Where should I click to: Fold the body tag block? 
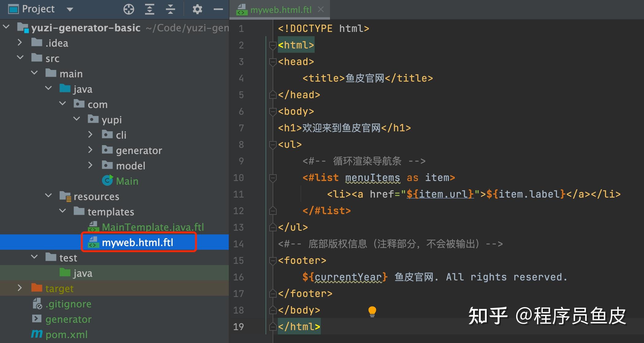pyautogui.click(x=273, y=111)
